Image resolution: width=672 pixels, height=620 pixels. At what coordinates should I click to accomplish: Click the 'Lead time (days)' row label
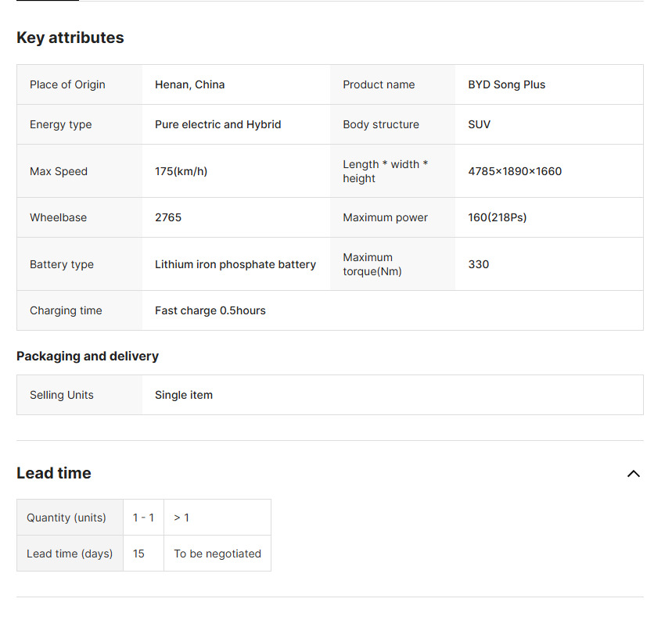click(x=70, y=554)
